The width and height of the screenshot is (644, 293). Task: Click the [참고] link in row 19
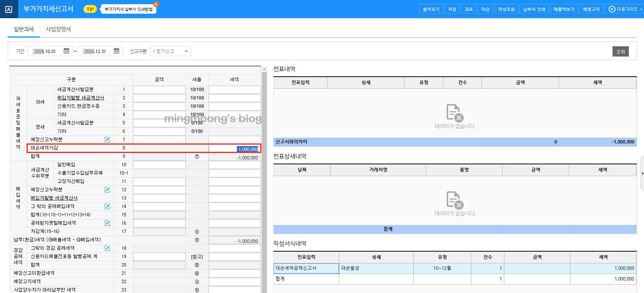point(197,257)
